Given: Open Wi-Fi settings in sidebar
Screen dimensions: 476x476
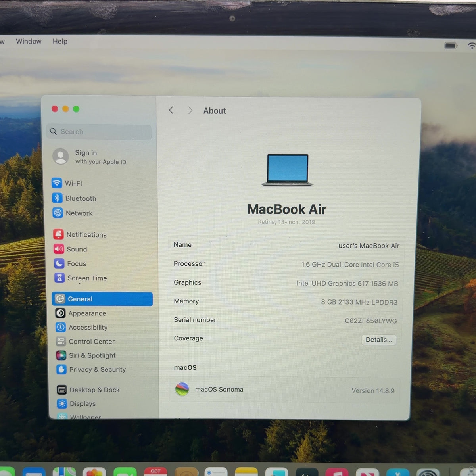Looking at the screenshot, I should [67, 183].
